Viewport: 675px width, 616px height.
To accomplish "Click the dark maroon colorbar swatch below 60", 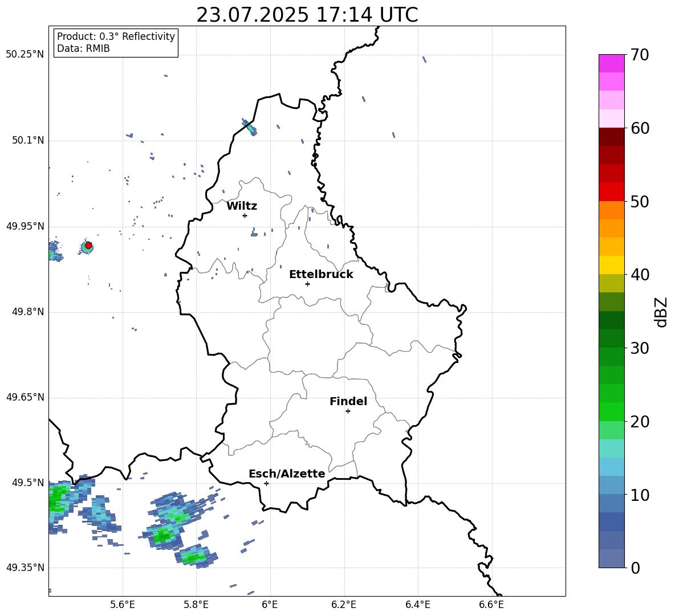I will tap(612, 137).
